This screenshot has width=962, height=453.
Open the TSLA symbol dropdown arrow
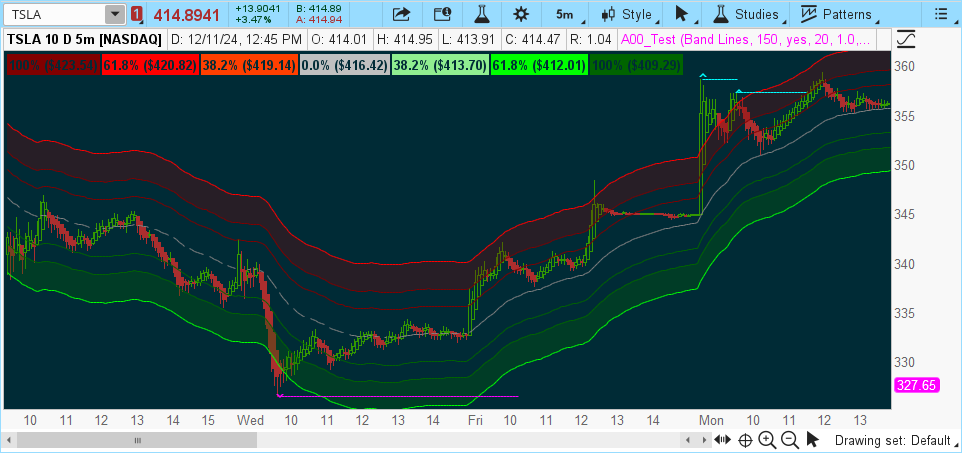[x=114, y=14]
